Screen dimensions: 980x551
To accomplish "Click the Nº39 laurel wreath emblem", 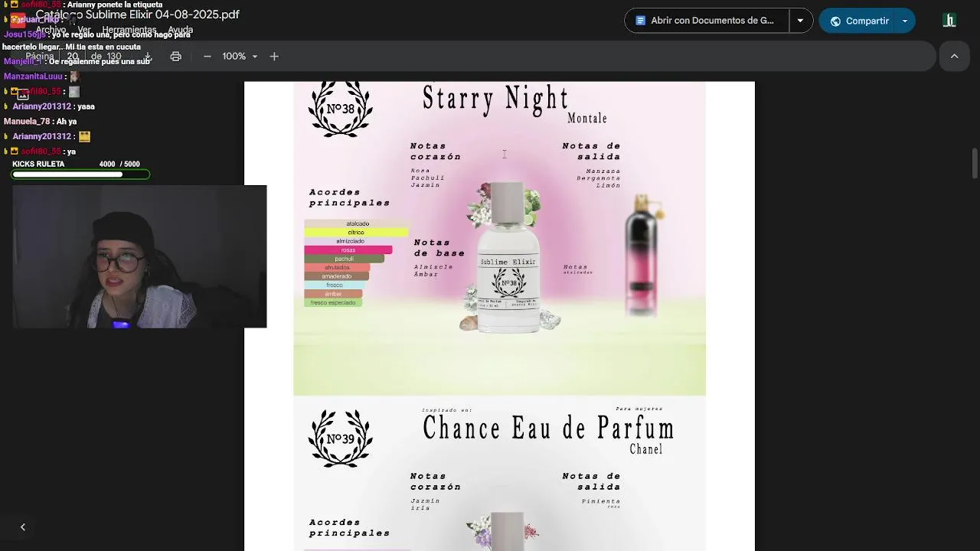I will (340, 439).
